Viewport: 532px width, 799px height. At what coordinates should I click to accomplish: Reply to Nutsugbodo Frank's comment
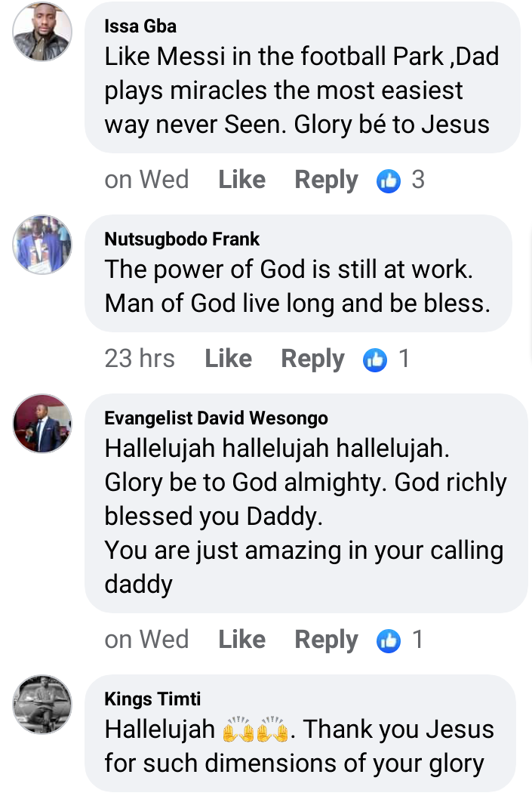click(312, 359)
